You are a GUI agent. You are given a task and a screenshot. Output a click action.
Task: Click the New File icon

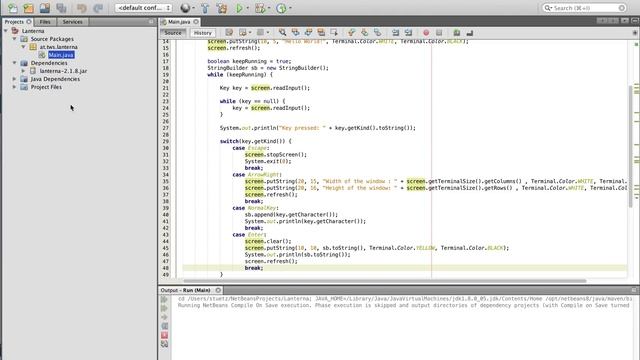13,8
